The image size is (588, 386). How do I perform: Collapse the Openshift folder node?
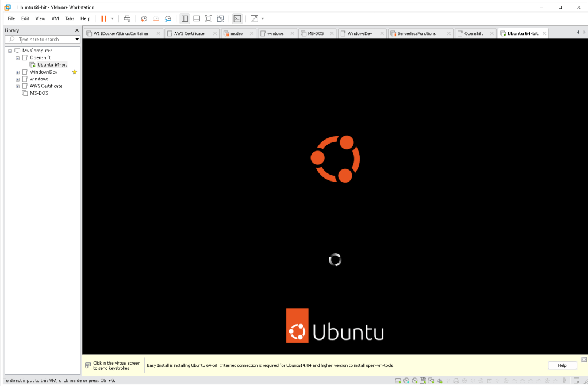(18, 57)
